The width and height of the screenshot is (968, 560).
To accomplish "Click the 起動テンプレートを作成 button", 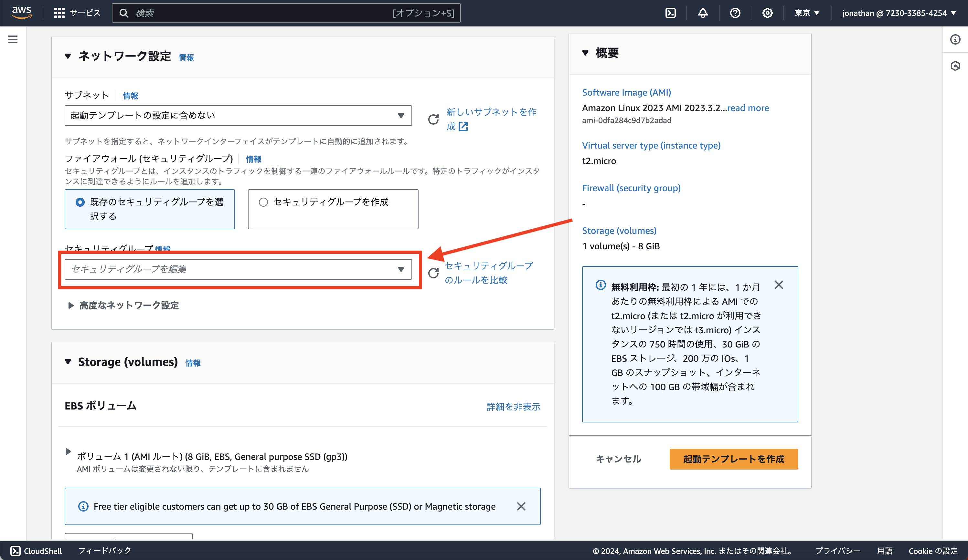I will [733, 459].
